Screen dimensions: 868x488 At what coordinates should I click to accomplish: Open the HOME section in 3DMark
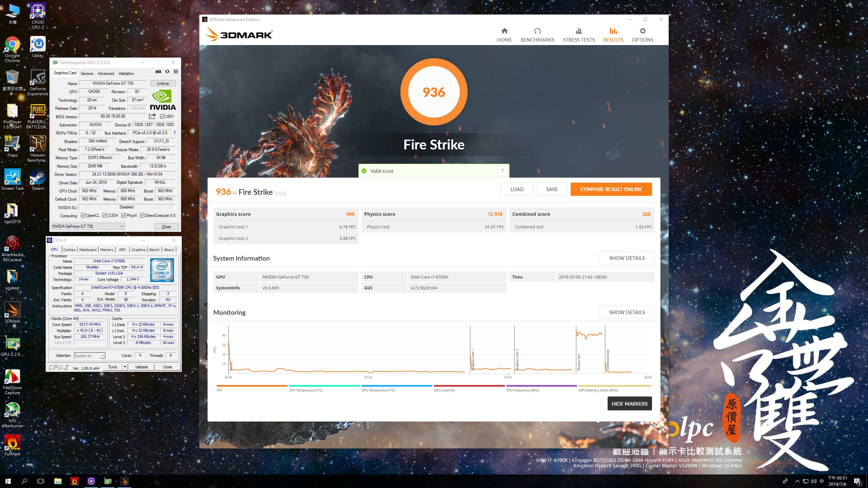[504, 35]
